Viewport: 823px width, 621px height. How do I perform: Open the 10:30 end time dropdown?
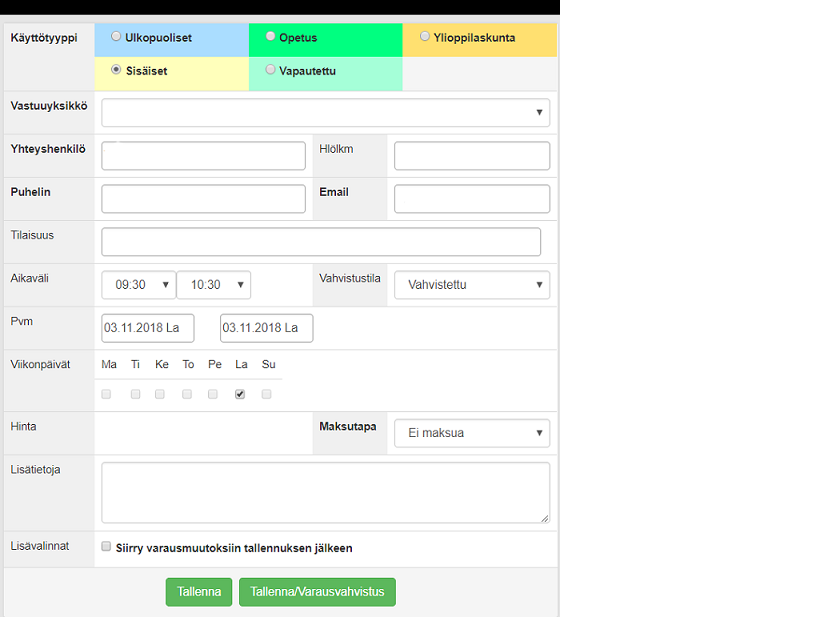pos(213,285)
